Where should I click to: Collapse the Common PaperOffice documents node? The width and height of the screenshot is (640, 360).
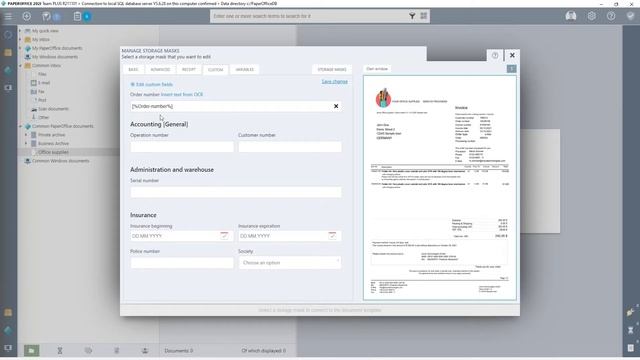click(x=20, y=126)
